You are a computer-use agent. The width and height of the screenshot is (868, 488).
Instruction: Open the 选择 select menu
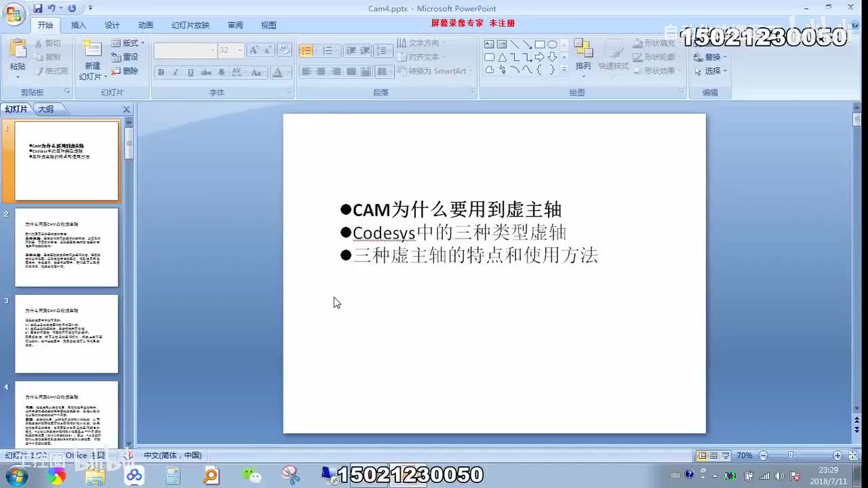pyautogui.click(x=711, y=70)
